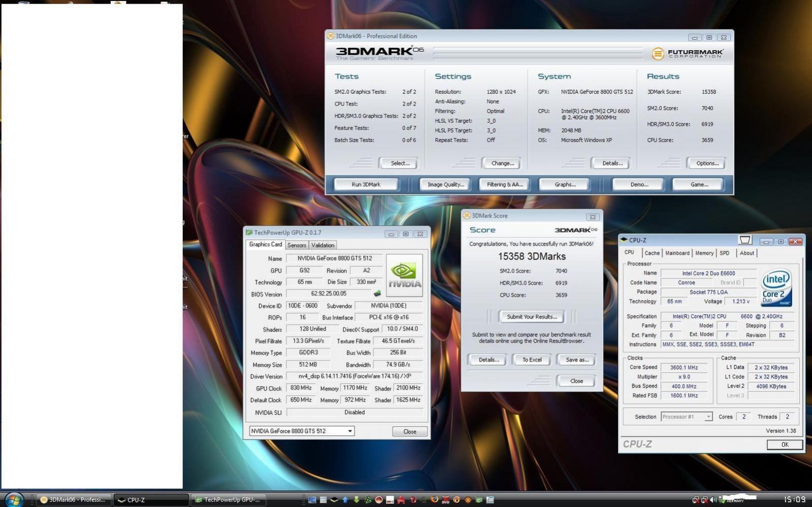The height and width of the screenshot is (507, 812).
Task: Click Submit Your Results button
Action: (x=532, y=317)
